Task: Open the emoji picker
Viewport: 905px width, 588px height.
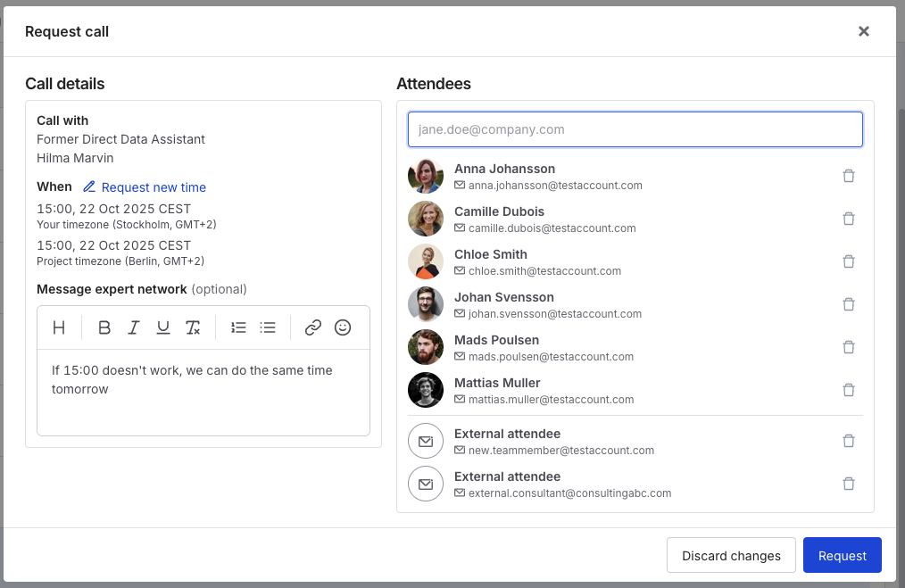Action: (x=343, y=327)
